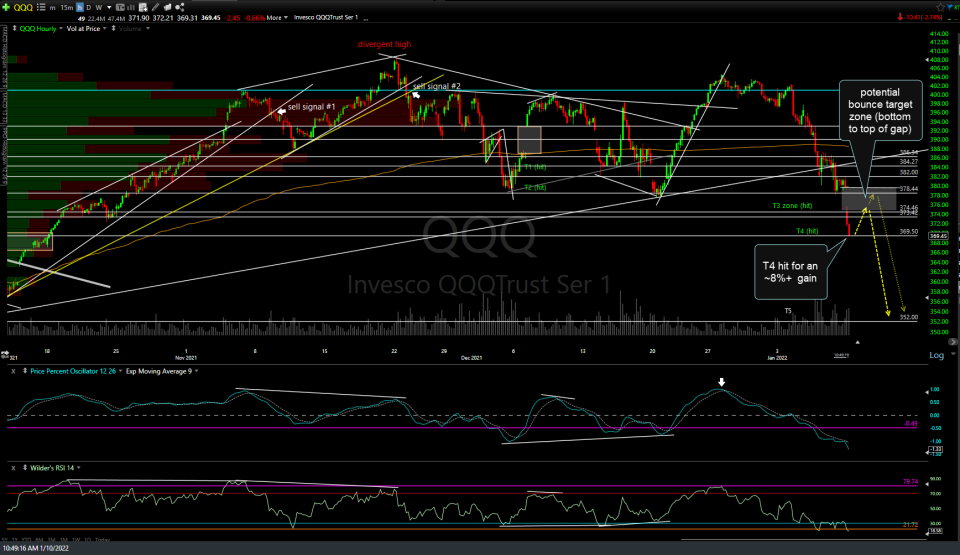This screenshot has height=555, width=960.
Task: Open the chart type T icon
Action: coord(120,7)
